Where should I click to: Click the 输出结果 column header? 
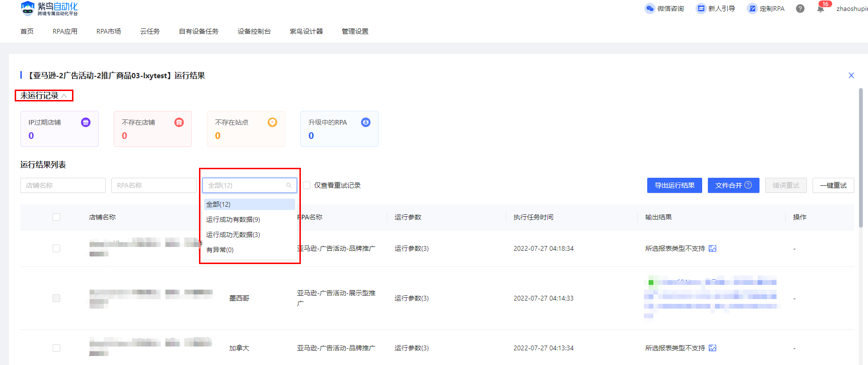pyautogui.click(x=659, y=217)
